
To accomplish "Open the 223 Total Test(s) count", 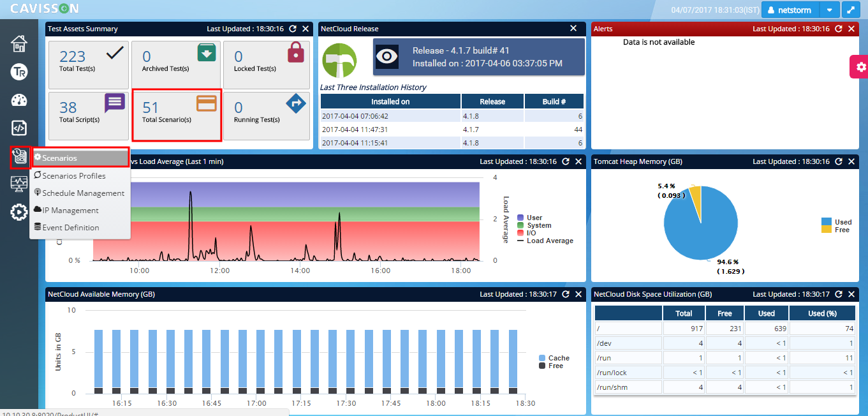I will point(72,57).
